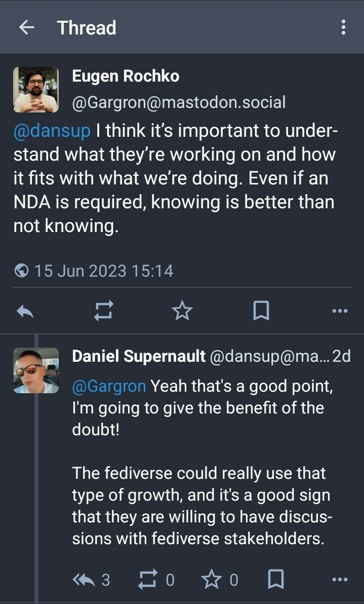Boost Daniel Supernault's reply
Screen dimensions: 364x604
148,579
